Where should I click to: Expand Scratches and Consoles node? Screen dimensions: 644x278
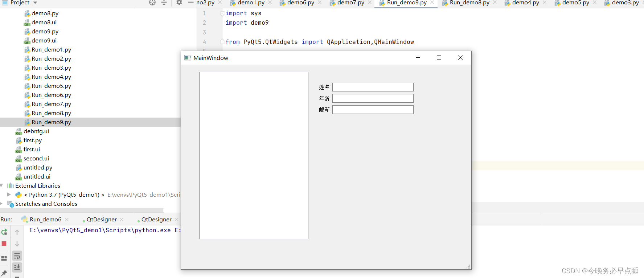coord(1,204)
